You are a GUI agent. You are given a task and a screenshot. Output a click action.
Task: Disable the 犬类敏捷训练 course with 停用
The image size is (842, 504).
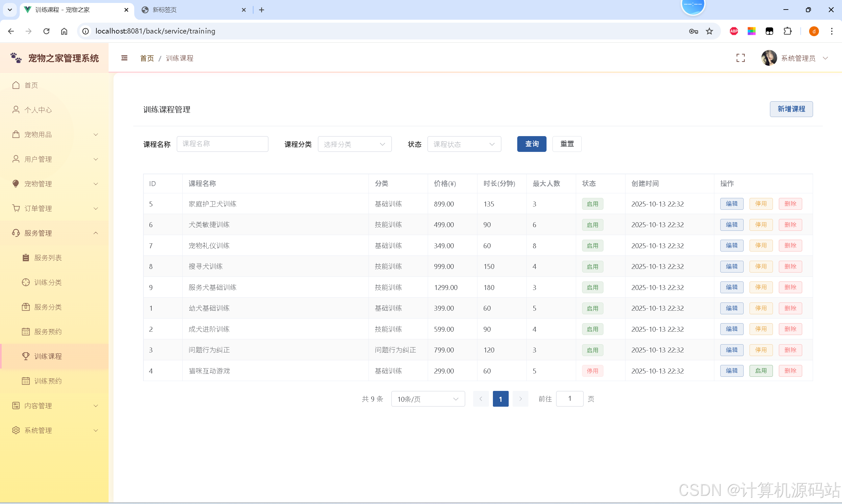(761, 225)
